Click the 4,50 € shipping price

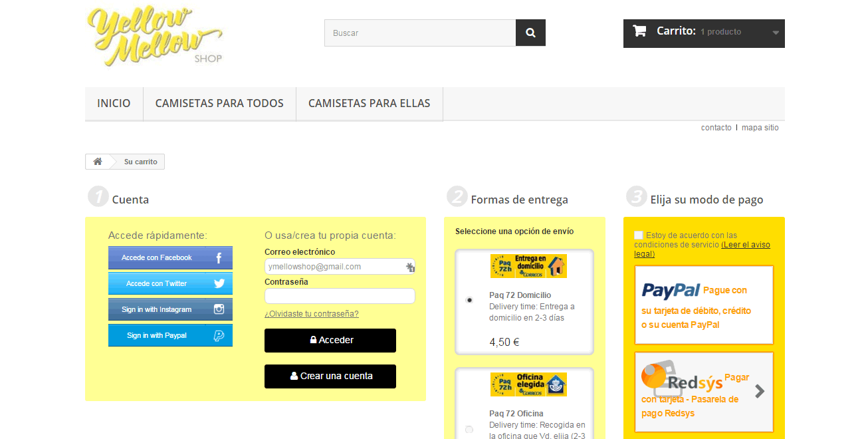click(504, 343)
